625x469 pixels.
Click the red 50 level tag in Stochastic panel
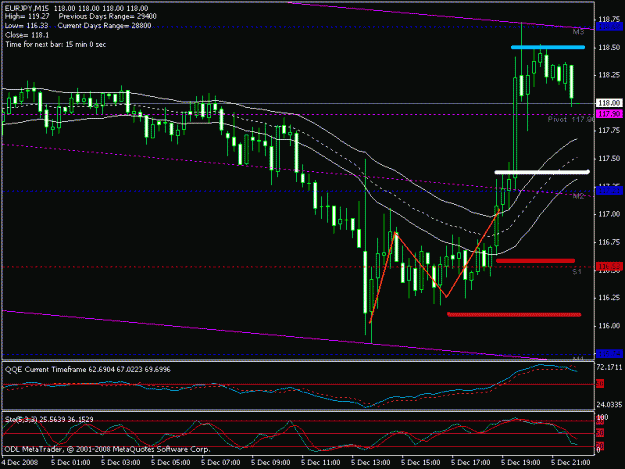coord(600,433)
